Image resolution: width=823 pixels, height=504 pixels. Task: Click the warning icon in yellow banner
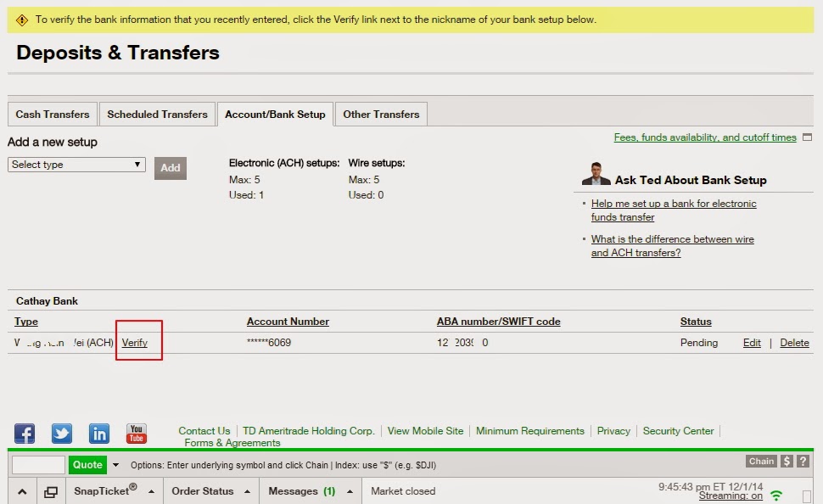click(22, 20)
